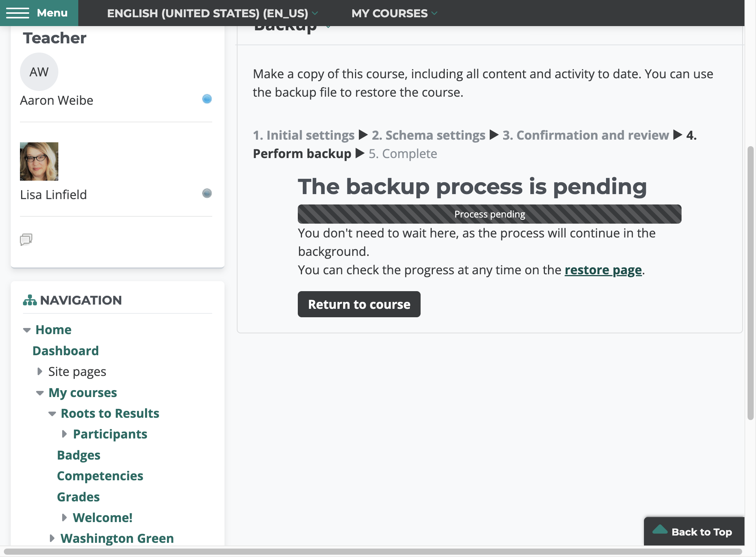Click the vertical page scrollbar
Screen dimensions: 756x557
click(751, 283)
